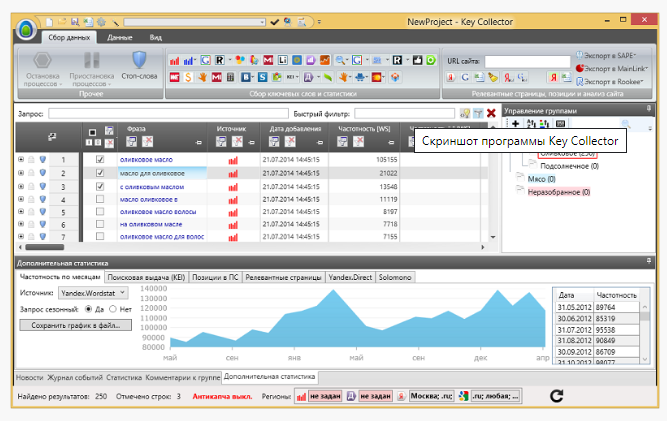Open the Релевантные страницы tab
Image resolution: width=667 pixels, height=421 pixels.
coord(283,277)
